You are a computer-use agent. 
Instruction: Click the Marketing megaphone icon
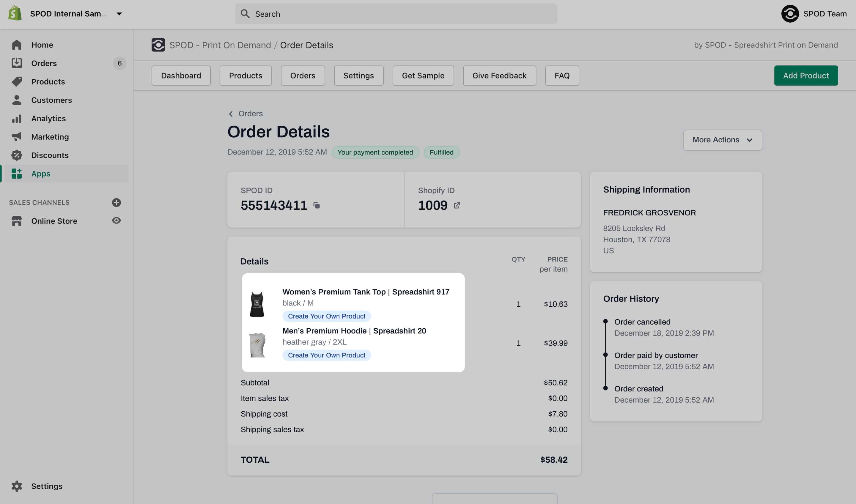[x=17, y=136]
